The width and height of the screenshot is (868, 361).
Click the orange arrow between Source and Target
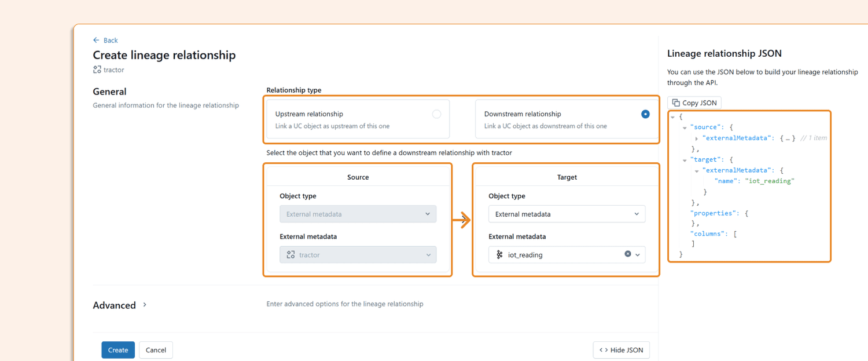click(x=462, y=221)
